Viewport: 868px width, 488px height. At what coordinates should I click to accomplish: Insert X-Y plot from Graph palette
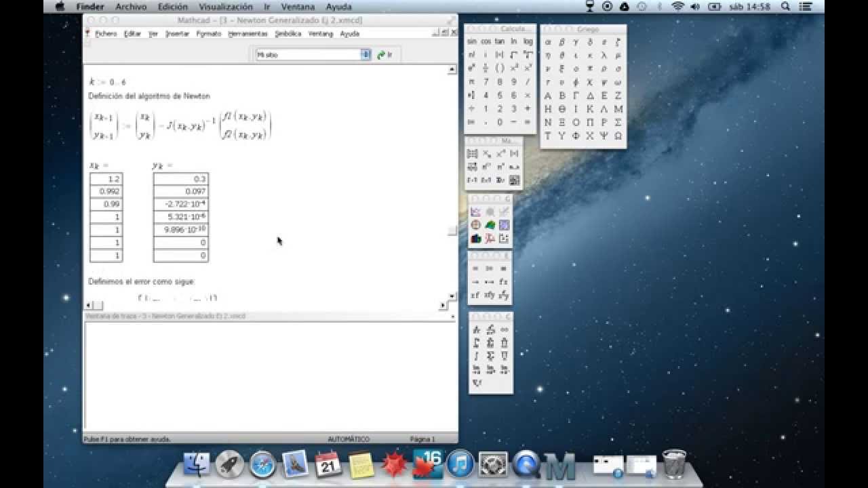(x=475, y=212)
